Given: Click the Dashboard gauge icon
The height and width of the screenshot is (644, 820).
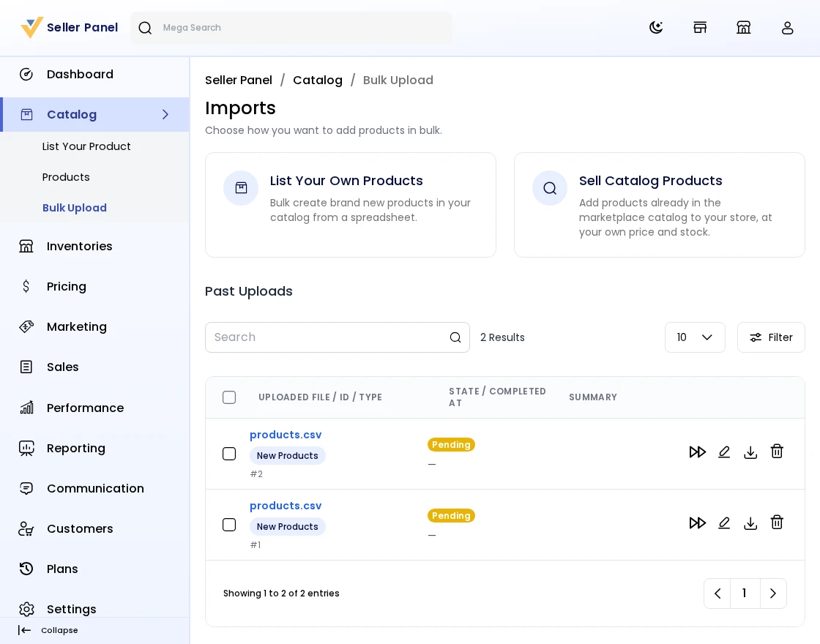Looking at the screenshot, I should click(x=26, y=74).
